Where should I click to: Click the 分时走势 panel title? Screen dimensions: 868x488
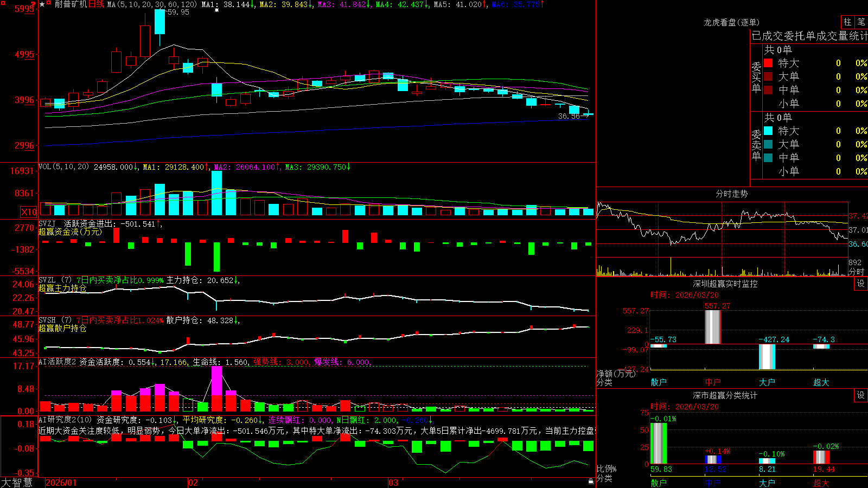731,194
